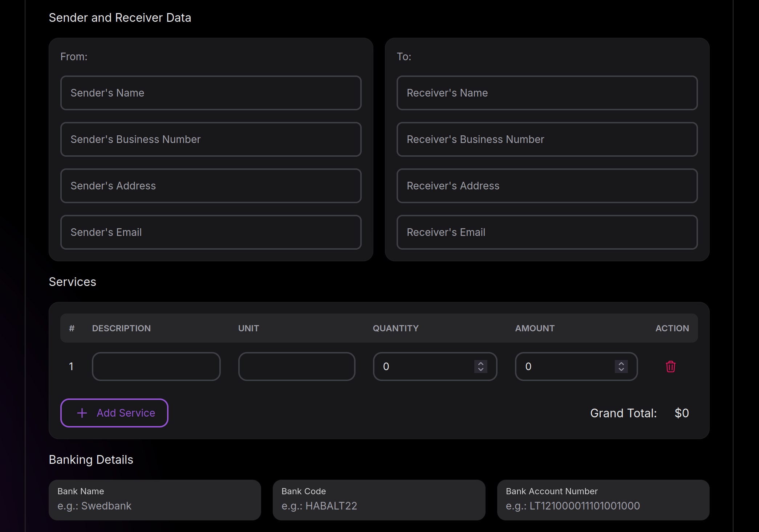This screenshot has width=759, height=532.
Task: Click the service Description input box
Action: pos(156,367)
